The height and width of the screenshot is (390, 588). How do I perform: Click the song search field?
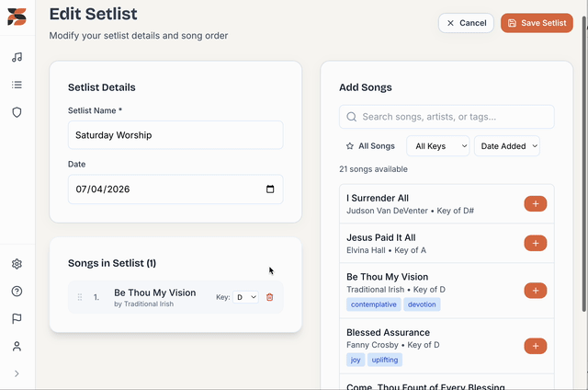point(447,117)
